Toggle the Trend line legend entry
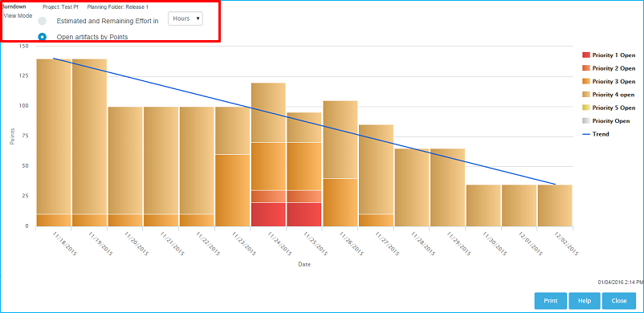The width and height of the screenshot is (644, 313). point(596,134)
